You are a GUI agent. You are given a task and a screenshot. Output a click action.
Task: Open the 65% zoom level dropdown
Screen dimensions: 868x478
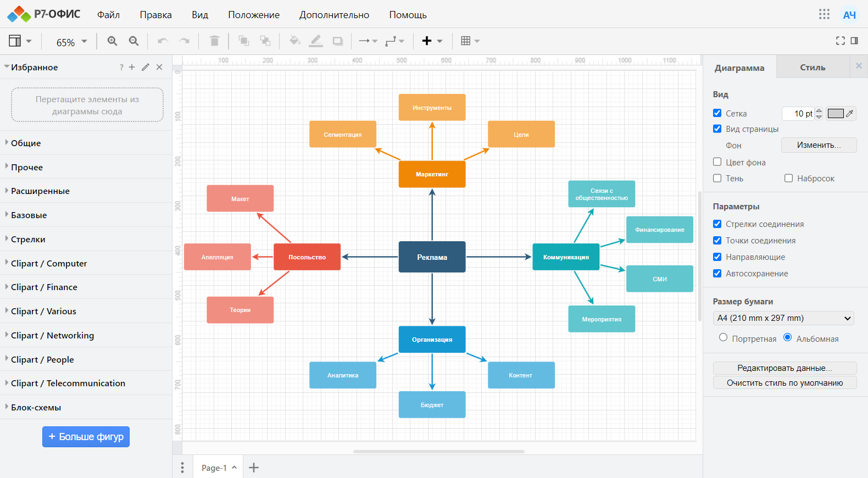71,42
